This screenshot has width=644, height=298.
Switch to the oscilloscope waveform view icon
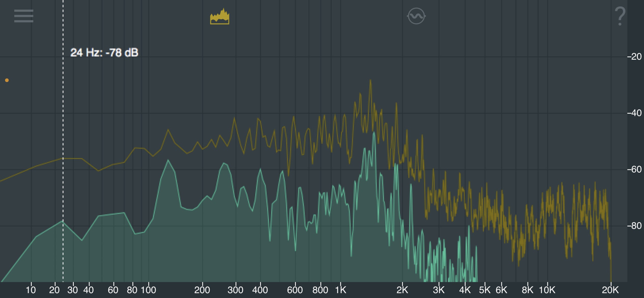(x=416, y=16)
